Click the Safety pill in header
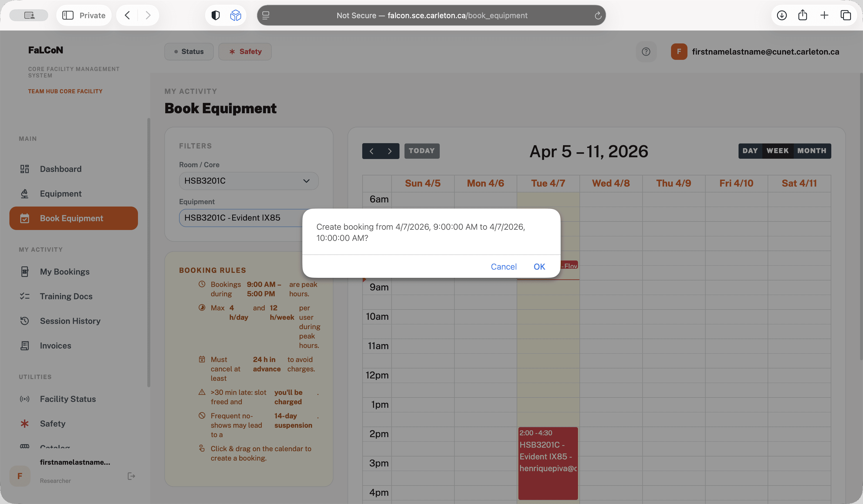The image size is (863, 504). click(x=245, y=52)
